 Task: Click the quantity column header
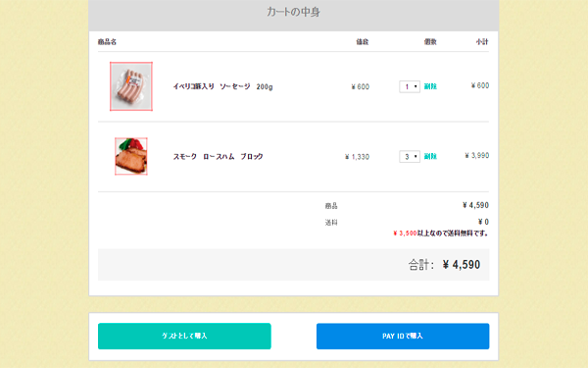pos(430,41)
